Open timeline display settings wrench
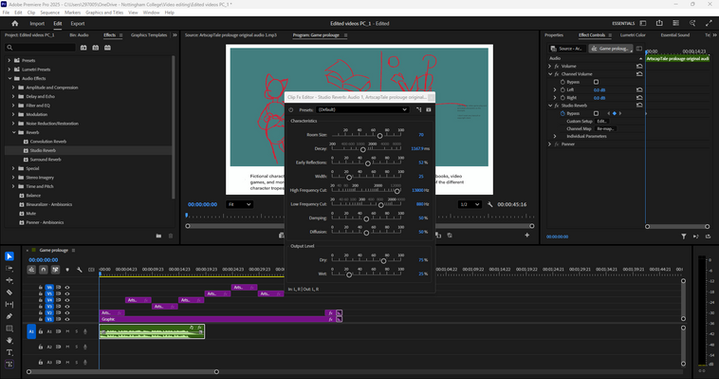The width and height of the screenshot is (719, 379). (x=79, y=270)
